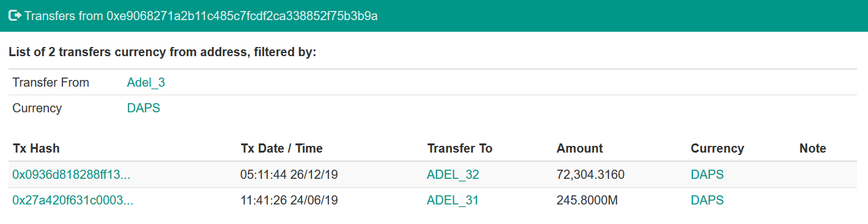
Task: Select the amount 245.8000M
Action: [587, 200]
